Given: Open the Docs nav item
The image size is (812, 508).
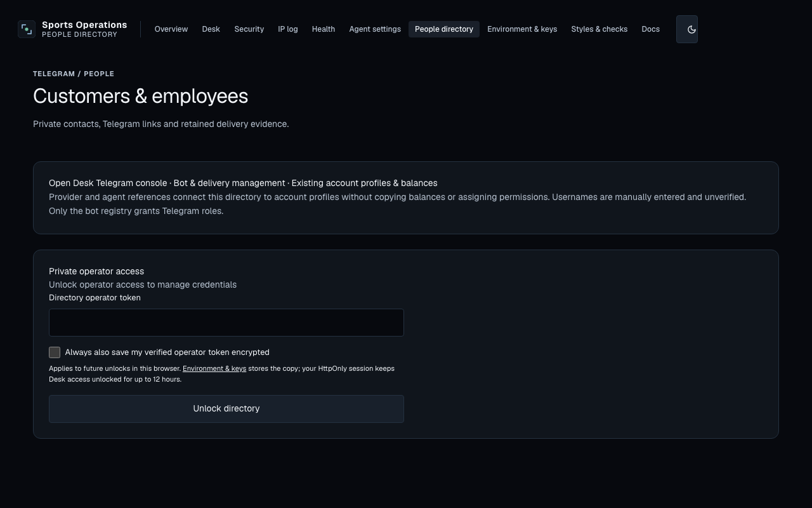Looking at the screenshot, I should tap(651, 29).
